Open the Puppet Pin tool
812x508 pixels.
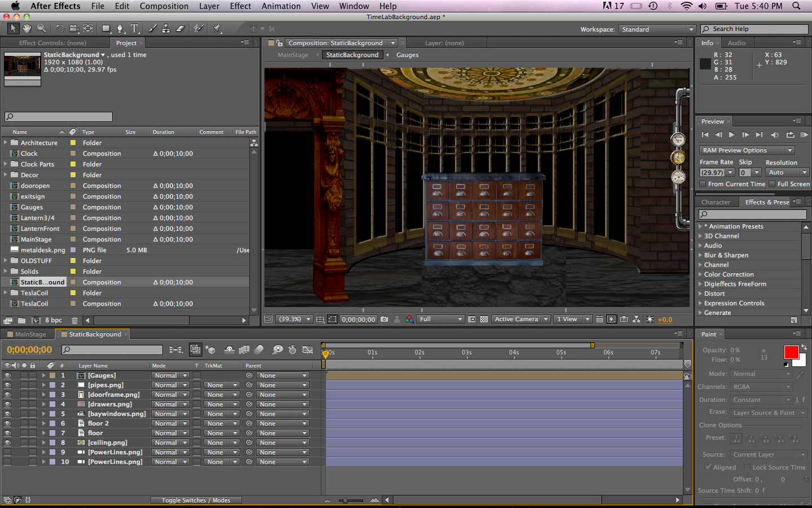(217, 28)
